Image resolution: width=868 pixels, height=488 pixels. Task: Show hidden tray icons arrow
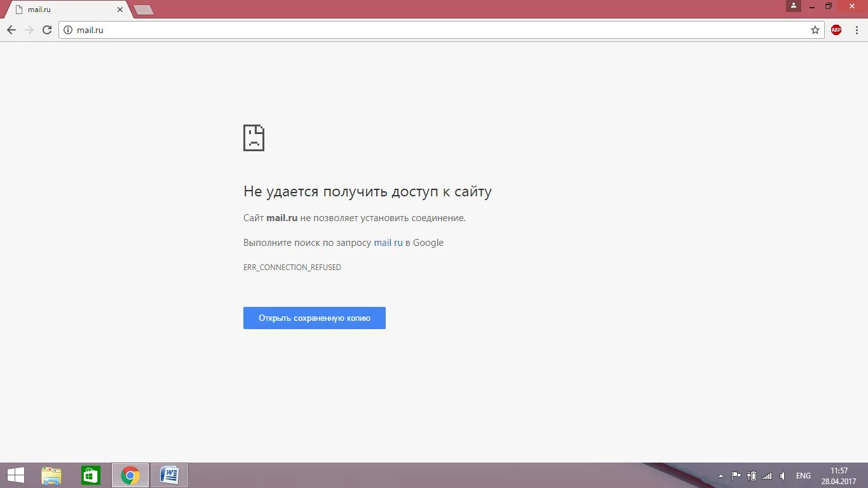pos(721,476)
